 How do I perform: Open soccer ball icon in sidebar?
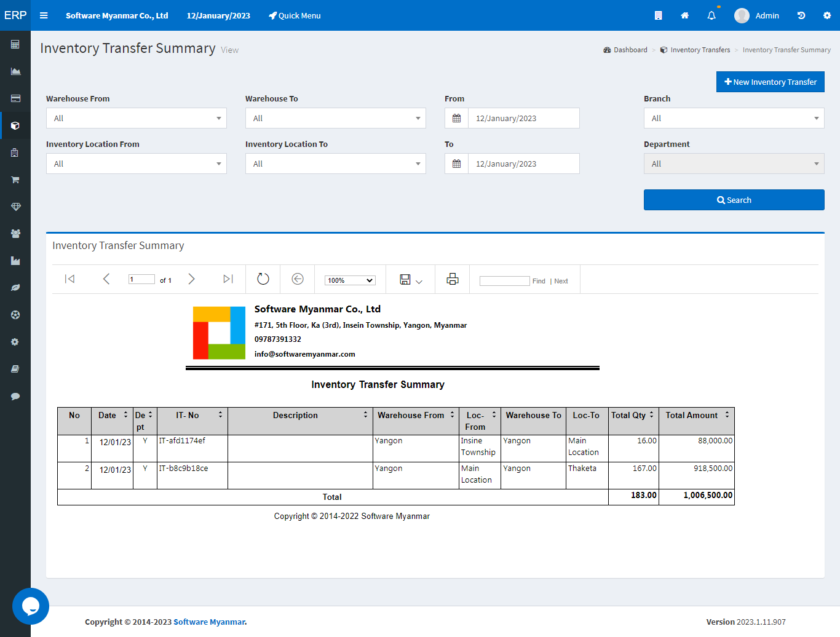tap(15, 315)
